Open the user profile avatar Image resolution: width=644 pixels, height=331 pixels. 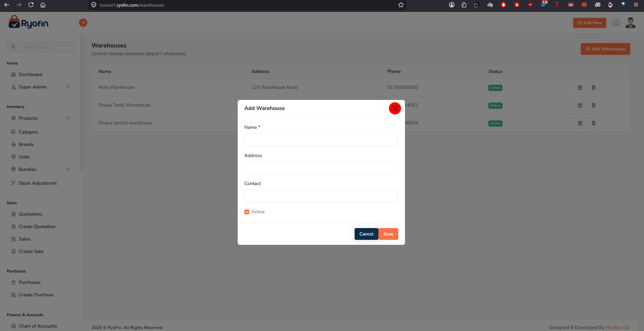[x=630, y=23]
